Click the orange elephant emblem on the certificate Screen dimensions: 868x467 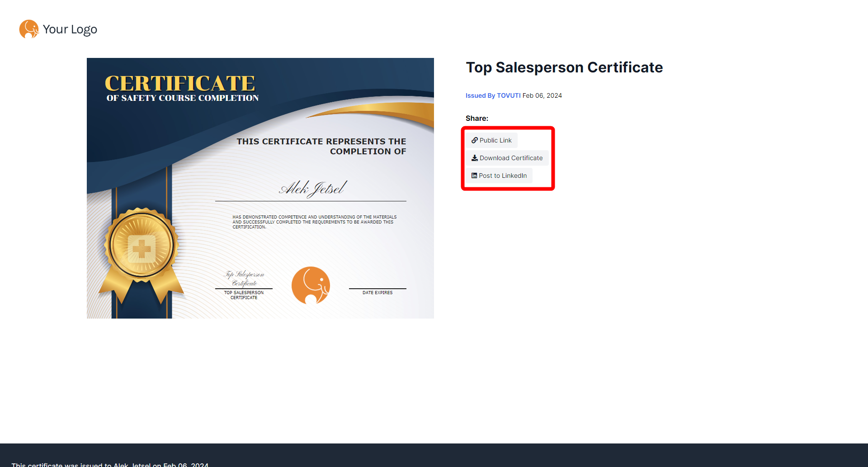pyautogui.click(x=311, y=285)
